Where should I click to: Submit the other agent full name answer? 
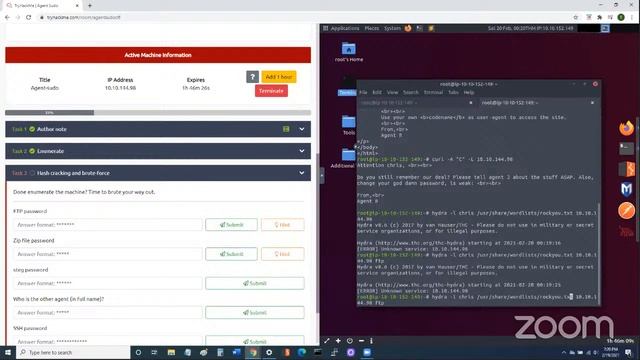[255, 313]
